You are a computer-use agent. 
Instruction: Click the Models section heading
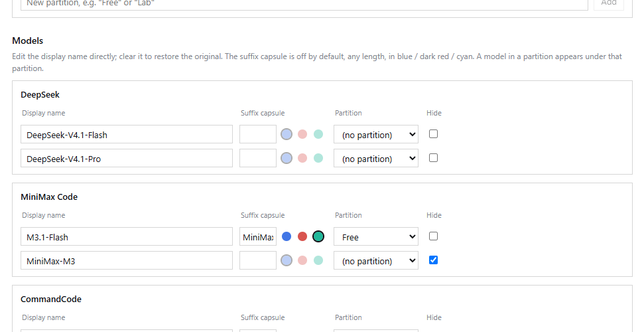tap(27, 41)
